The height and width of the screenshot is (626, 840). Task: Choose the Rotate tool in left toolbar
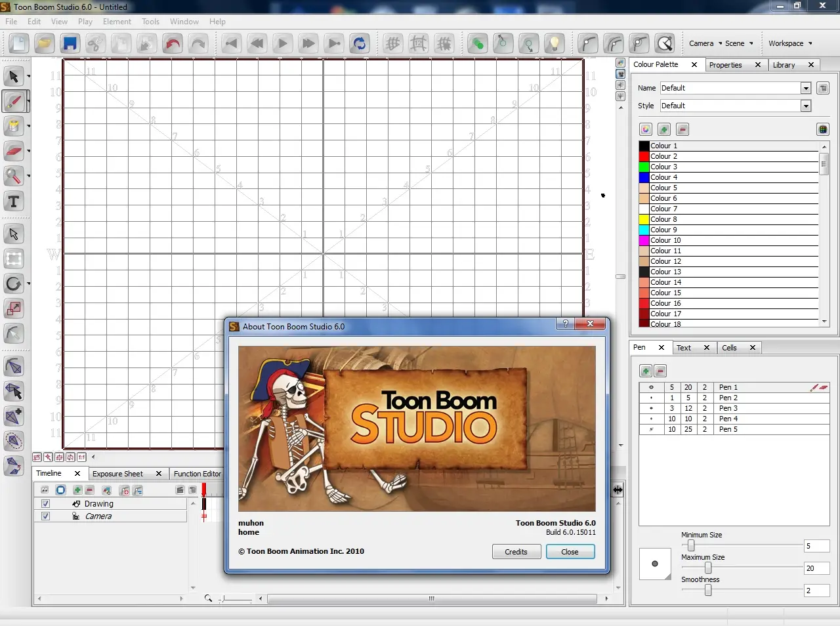(14, 284)
